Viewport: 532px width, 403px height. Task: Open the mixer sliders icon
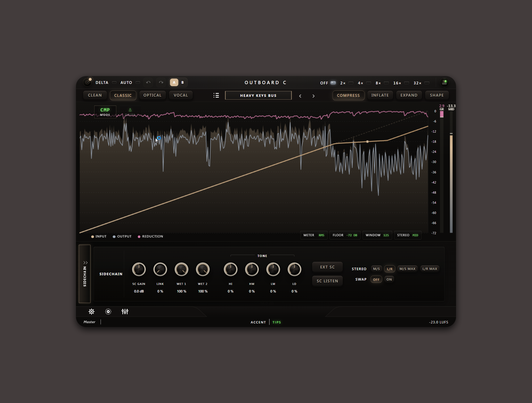point(125,312)
